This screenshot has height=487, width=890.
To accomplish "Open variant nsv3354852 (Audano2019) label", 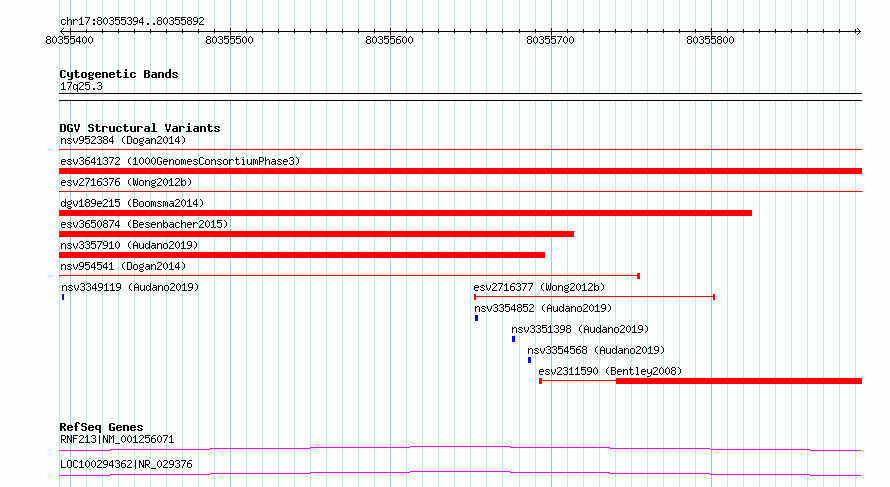I will click(543, 308).
